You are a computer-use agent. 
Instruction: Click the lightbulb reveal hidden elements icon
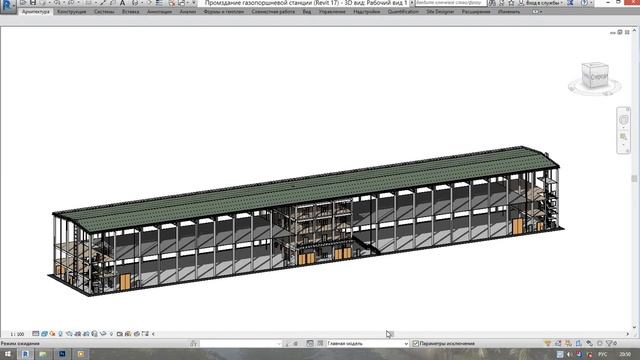click(111, 334)
